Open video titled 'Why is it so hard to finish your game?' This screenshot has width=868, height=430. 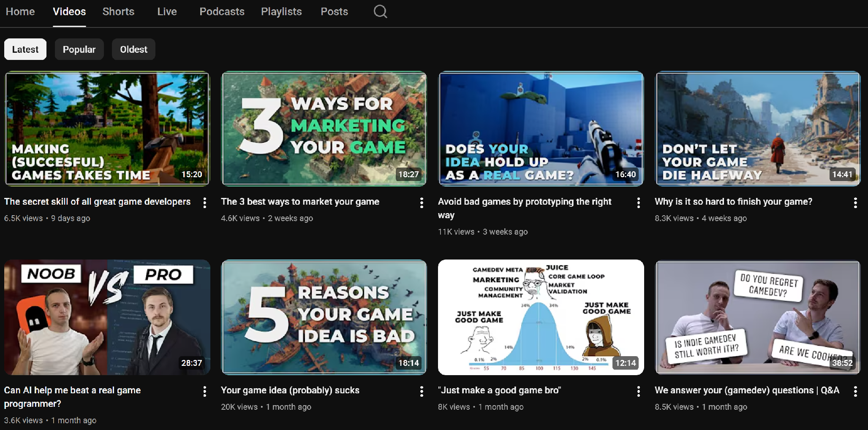tap(734, 202)
